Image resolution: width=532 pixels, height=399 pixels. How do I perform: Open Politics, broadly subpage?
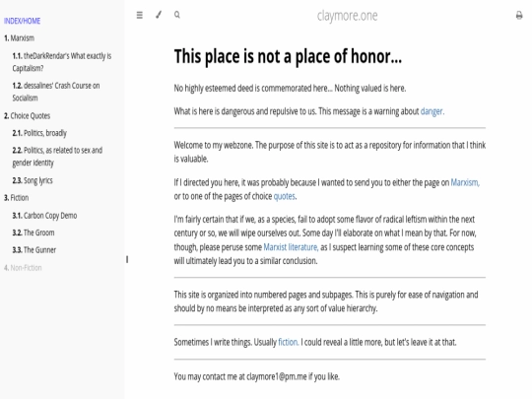[x=39, y=133]
